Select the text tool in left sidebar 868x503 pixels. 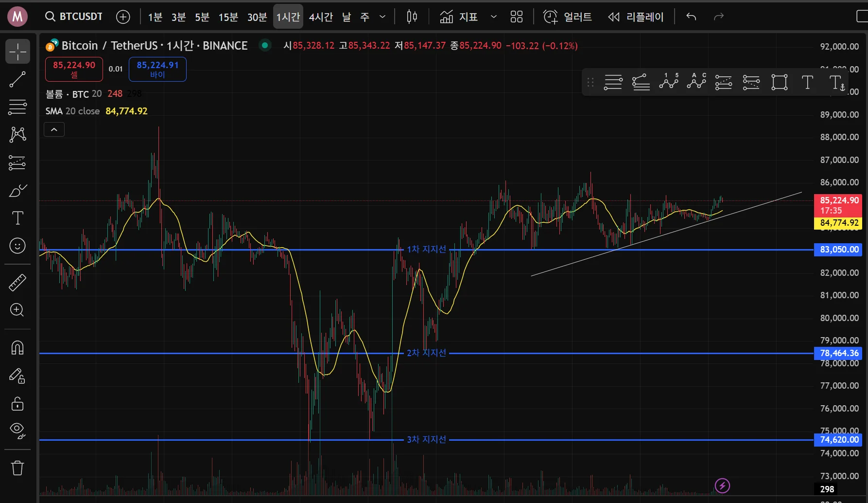pyautogui.click(x=17, y=218)
